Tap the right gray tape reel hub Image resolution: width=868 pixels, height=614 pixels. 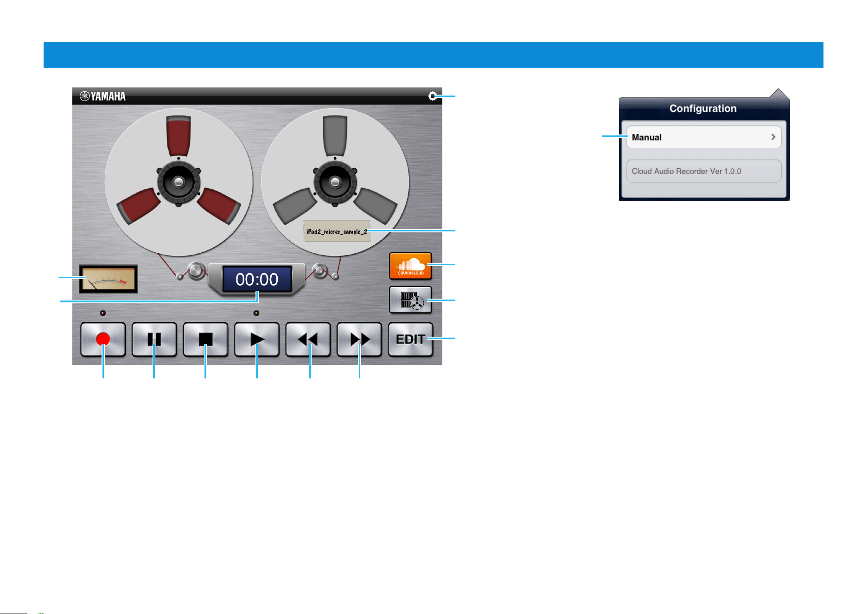[x=335, y=182]
